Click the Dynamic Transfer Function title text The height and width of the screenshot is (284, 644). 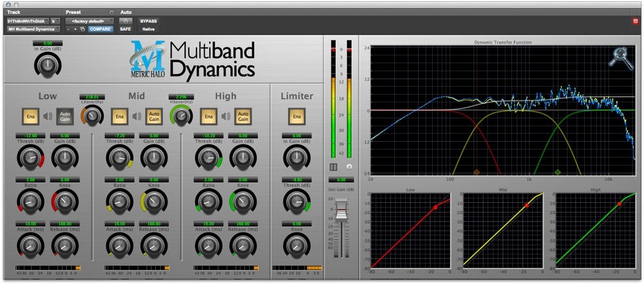503,43
